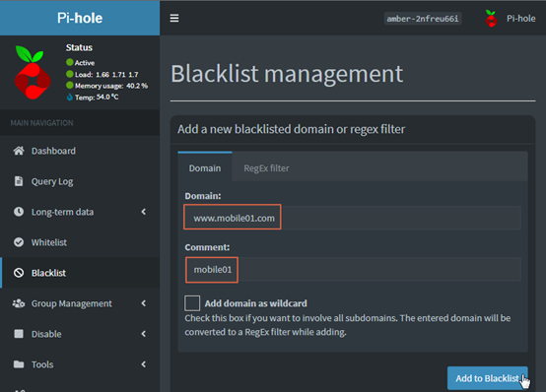Click the Dashboard home icon
546x392 pixels.
(19, 151)
